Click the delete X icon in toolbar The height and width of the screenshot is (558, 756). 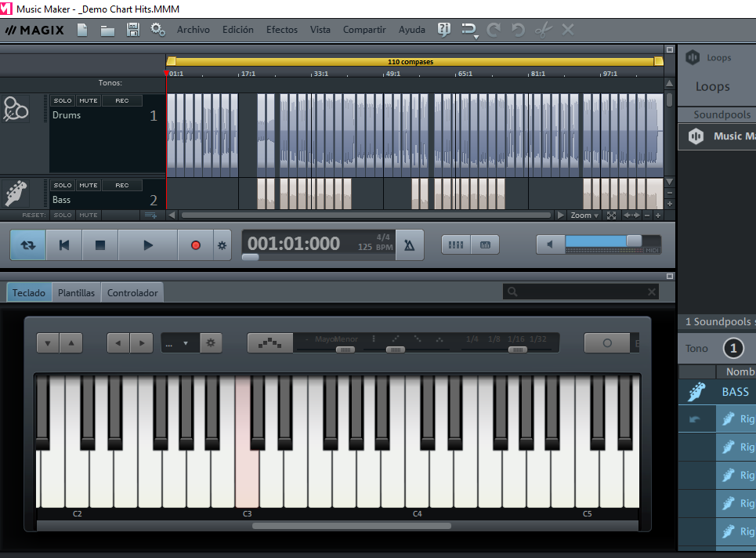pyautogui.click(x=568, y=30)
